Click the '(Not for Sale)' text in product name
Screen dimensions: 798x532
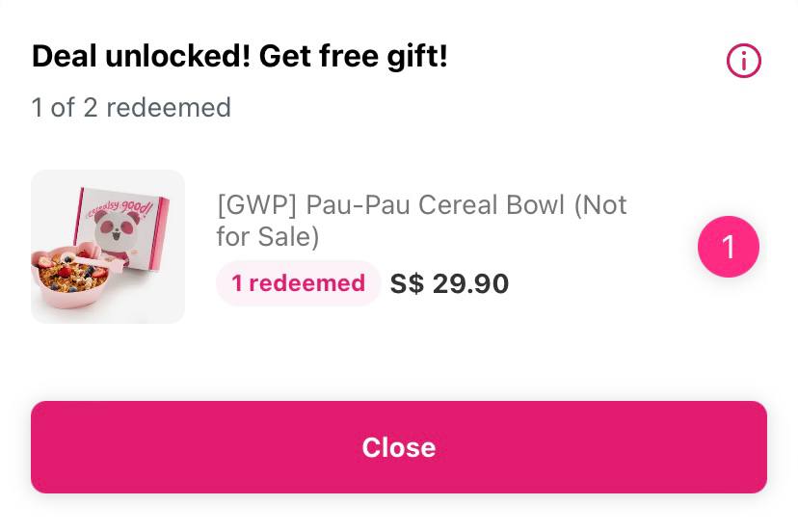tap(421, 221)
